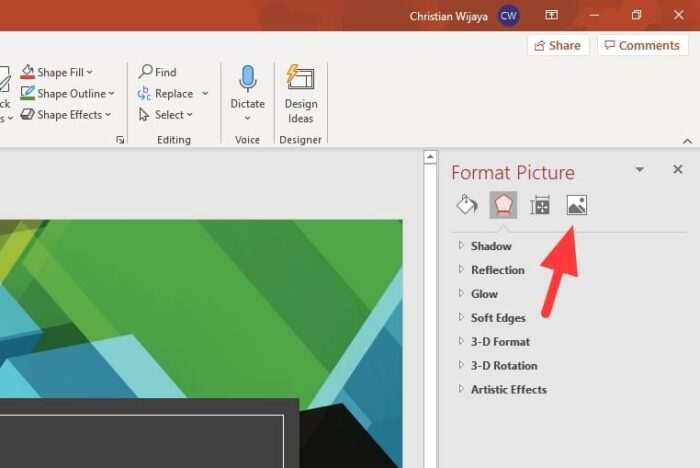Click the vertical scrollbar track

pyautogui.click(x=430, y=316)
